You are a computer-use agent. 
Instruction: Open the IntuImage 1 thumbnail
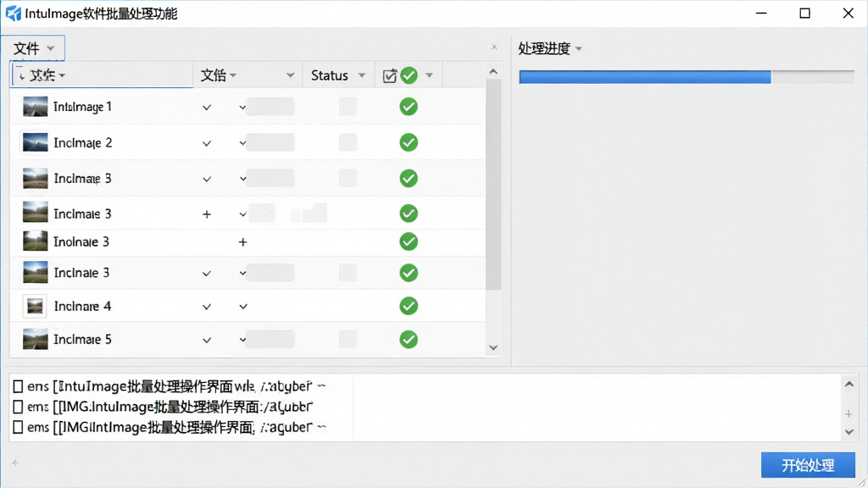[x=35, y=107]
